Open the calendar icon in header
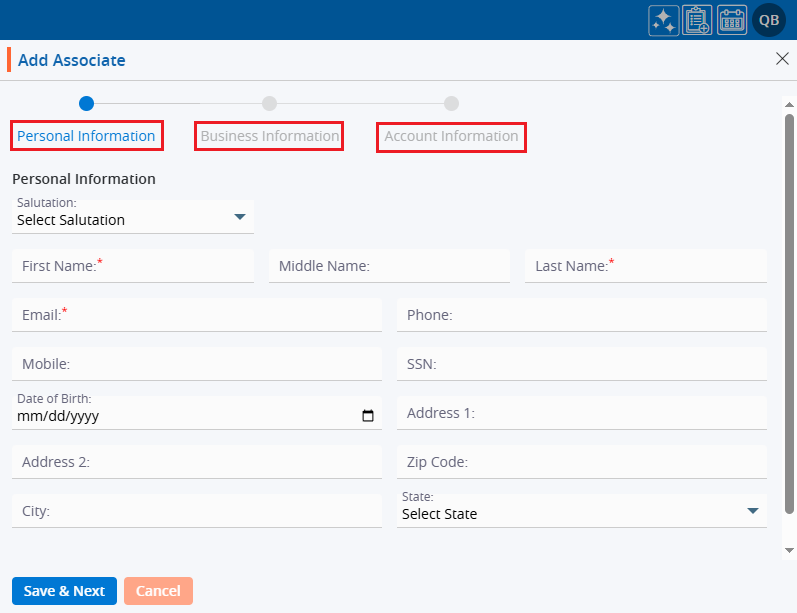This screenshot has height=613, width=797. point(732,21)
